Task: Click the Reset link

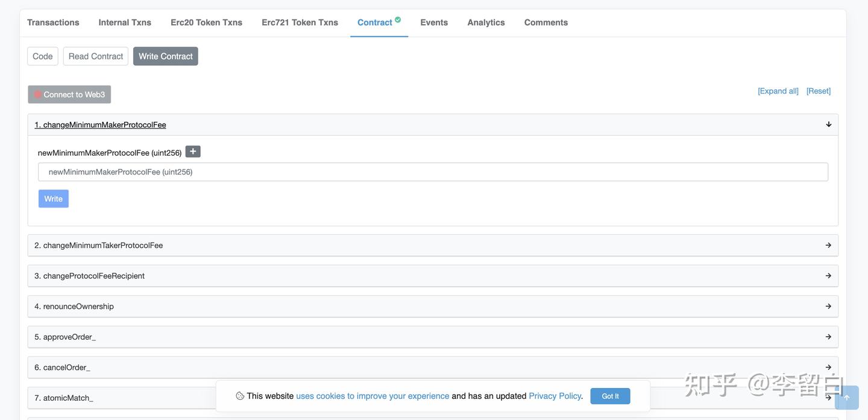Action: click(x=819, y=91)
